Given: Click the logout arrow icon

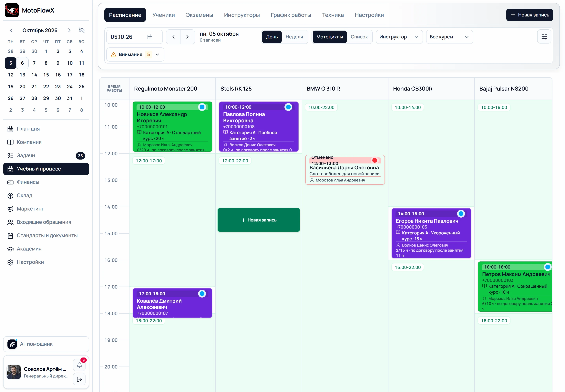Looking at the screenshot, I should [x=79, y=379].
